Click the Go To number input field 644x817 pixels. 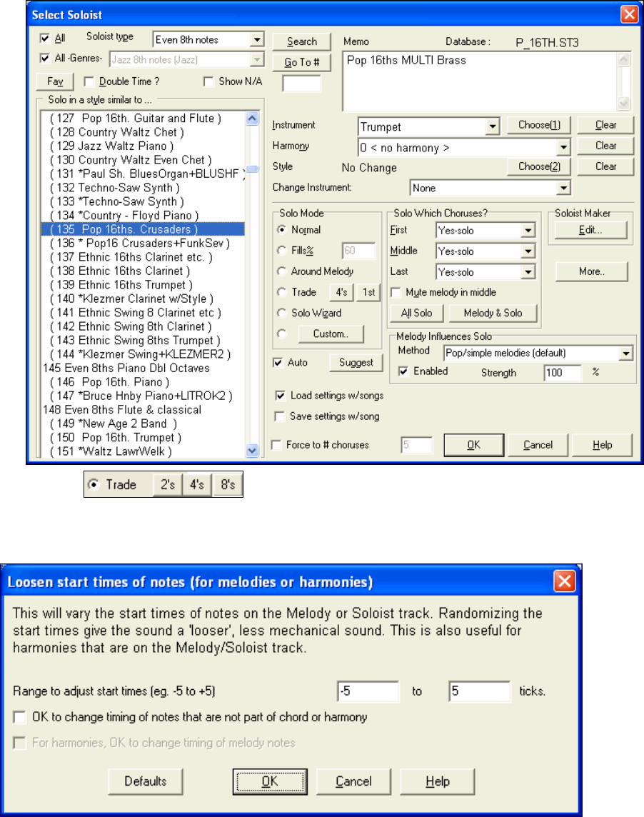[302, 84]
